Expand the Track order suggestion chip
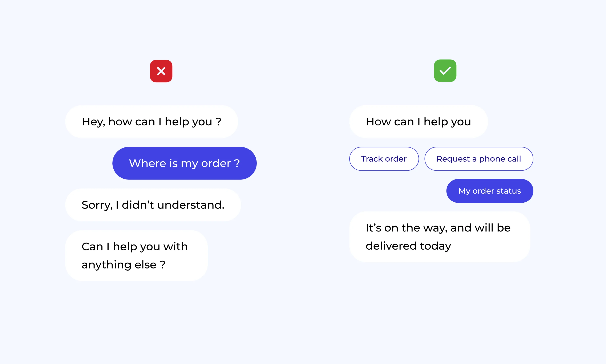The height and width of the screenshot is (364, 606). (x=384, y=158)
